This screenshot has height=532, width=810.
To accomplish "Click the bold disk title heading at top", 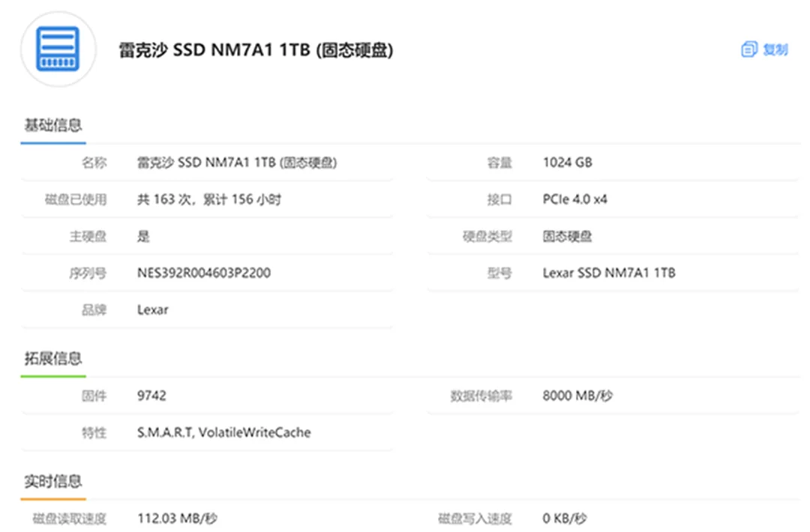I will coord(256,50).
